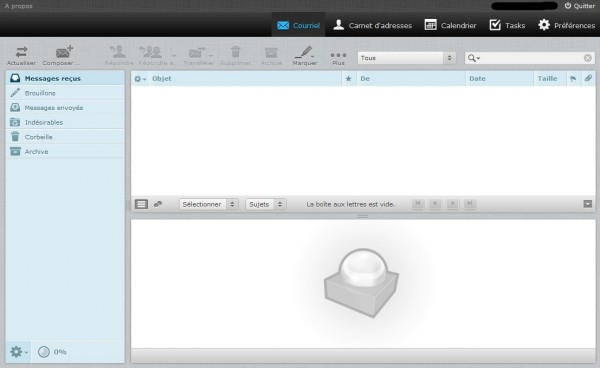Open the A propos link
The height and width of the screenshot is (368, 600).
click(18, 6)
